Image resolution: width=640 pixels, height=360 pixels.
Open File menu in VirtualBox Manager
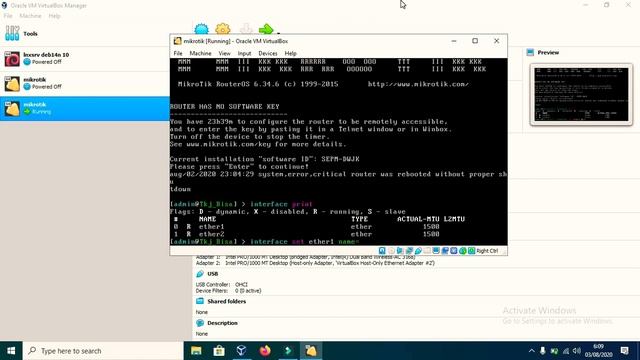(x=8, y=16)
